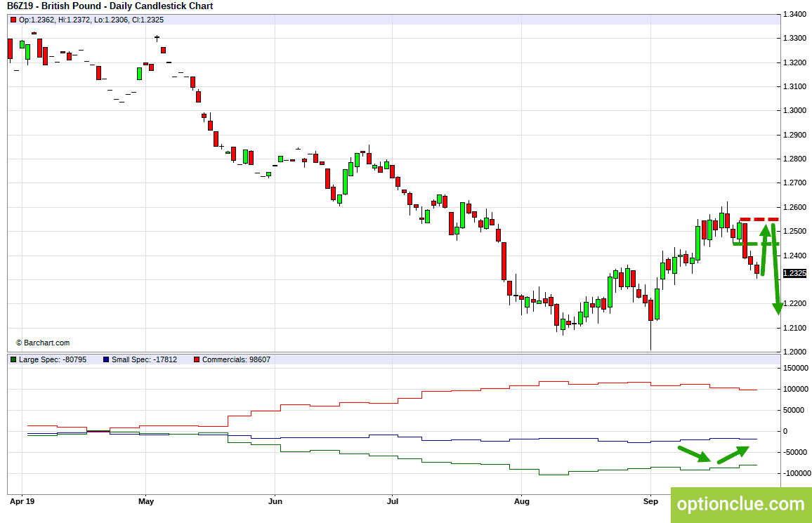Click the 150000 label on the COT axis

796,369
